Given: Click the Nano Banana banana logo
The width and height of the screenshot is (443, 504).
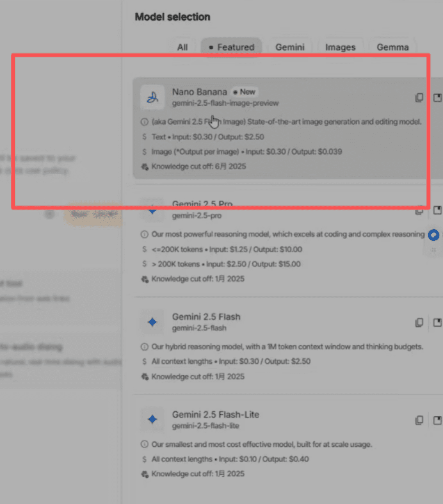Looking at the screenshot, I should click(x=153, y=98).
